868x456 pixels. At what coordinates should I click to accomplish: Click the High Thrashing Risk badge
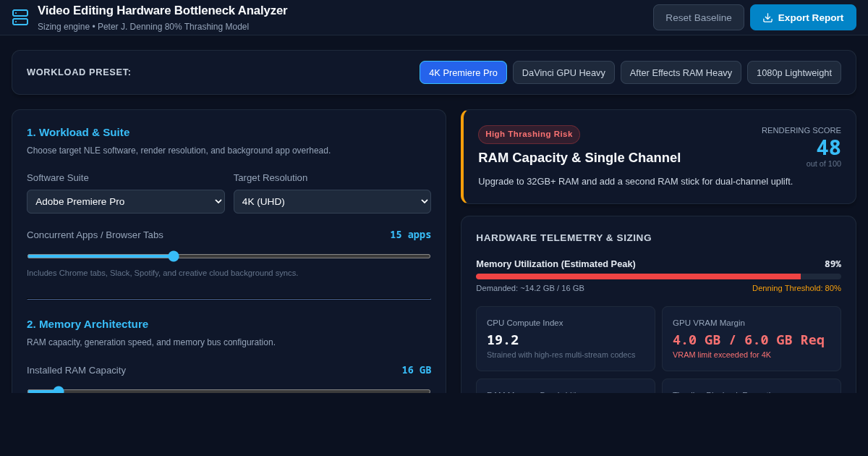(529, 135)
